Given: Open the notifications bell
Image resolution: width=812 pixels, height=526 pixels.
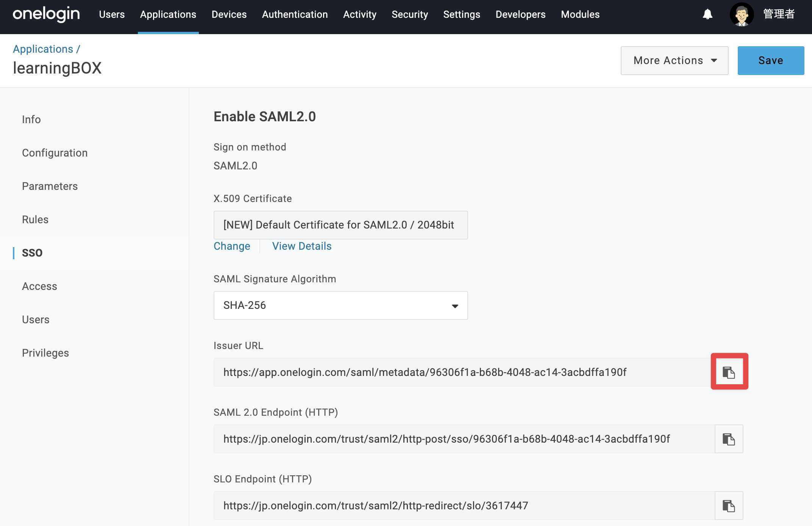Looking at the screenshot, I should point(707,14).
